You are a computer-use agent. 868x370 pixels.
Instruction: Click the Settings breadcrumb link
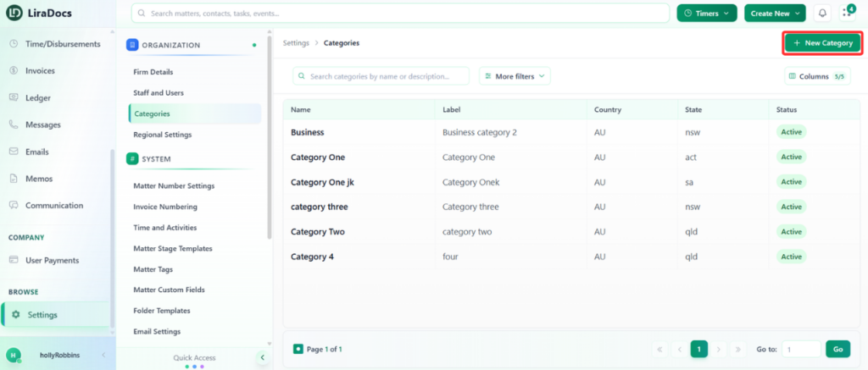click(x=296, y=42)
